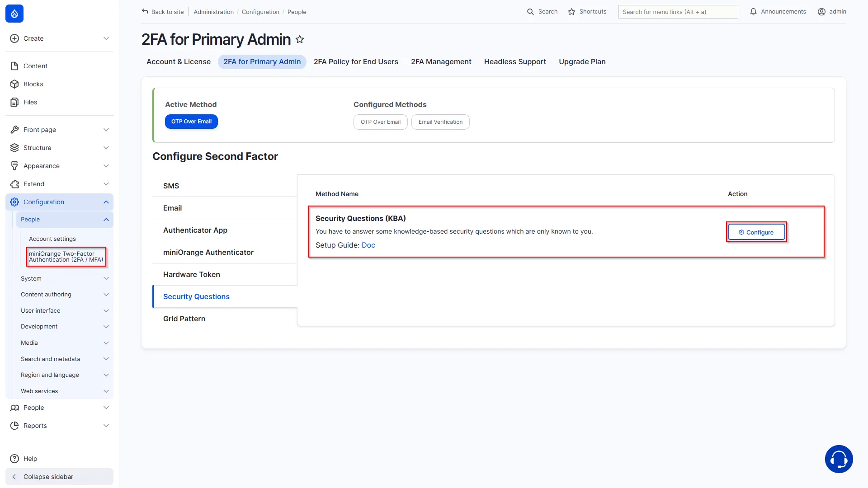The width and height of the screenshot is (868, 488).
Task: Select the Hardware Token method tab
Action: [x=225, y=274]
